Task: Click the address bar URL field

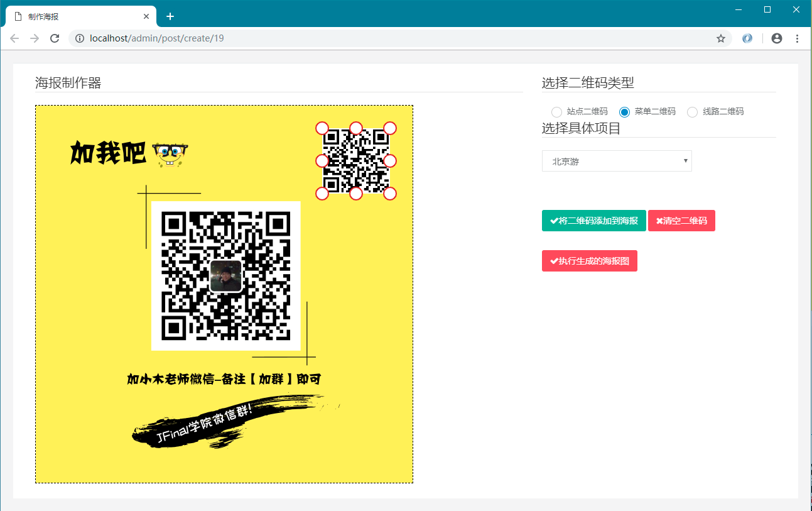Action: click(x=399, y=38)
